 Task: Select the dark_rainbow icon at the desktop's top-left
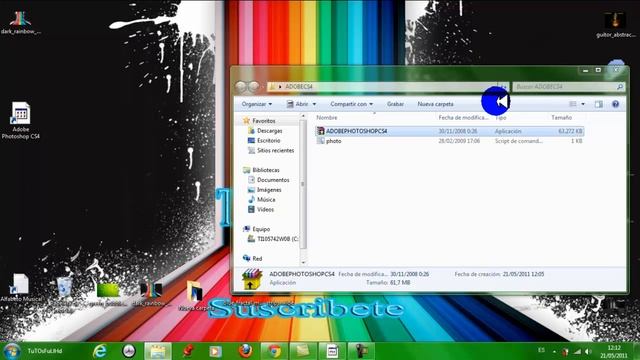coord(20,23)
